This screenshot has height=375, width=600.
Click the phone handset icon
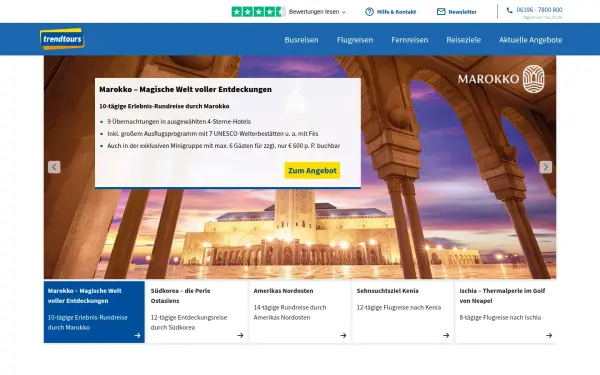point(509,10)
